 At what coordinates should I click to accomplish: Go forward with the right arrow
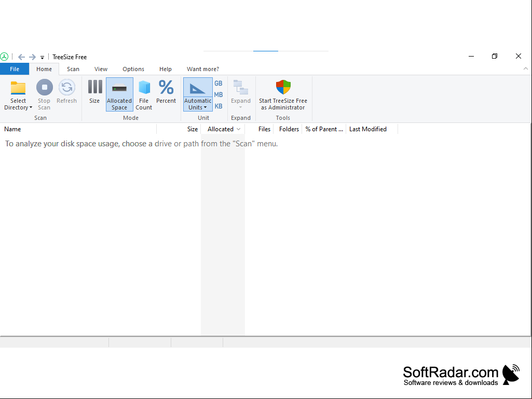(x=32, y=57)
